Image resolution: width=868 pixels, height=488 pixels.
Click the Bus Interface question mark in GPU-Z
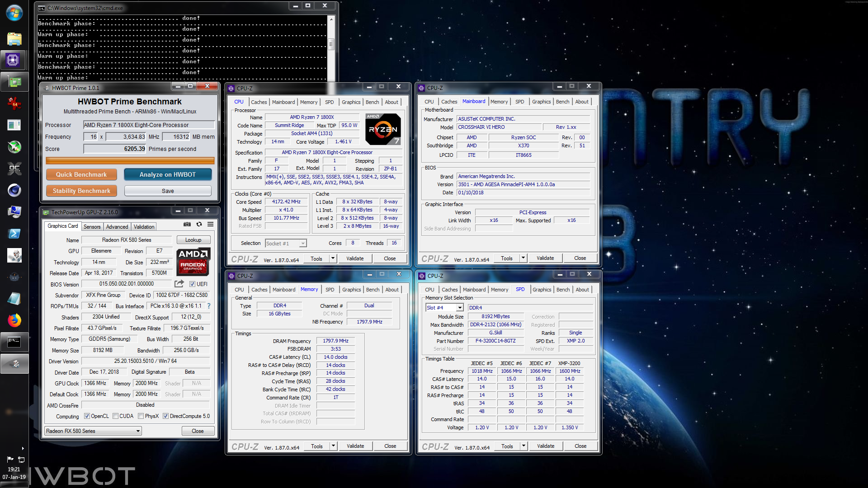pyautogui.click(x=209, y=306)
